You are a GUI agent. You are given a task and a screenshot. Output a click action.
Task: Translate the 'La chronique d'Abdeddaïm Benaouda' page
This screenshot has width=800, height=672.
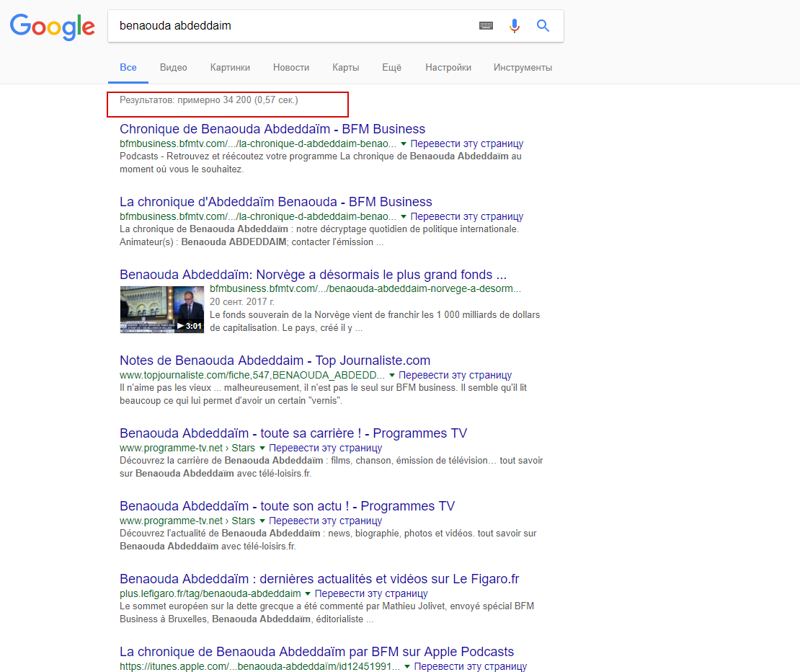(467, 217)
